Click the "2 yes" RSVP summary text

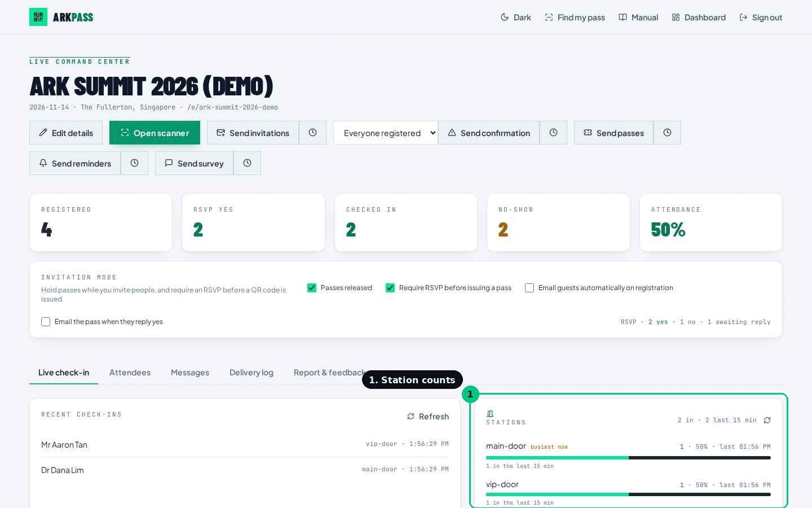658,322
